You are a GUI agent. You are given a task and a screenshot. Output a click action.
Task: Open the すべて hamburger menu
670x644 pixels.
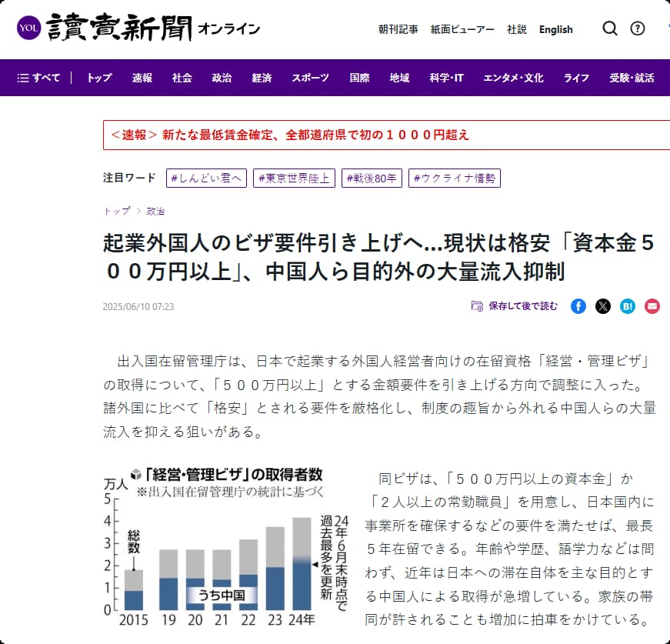click(38, 78)
